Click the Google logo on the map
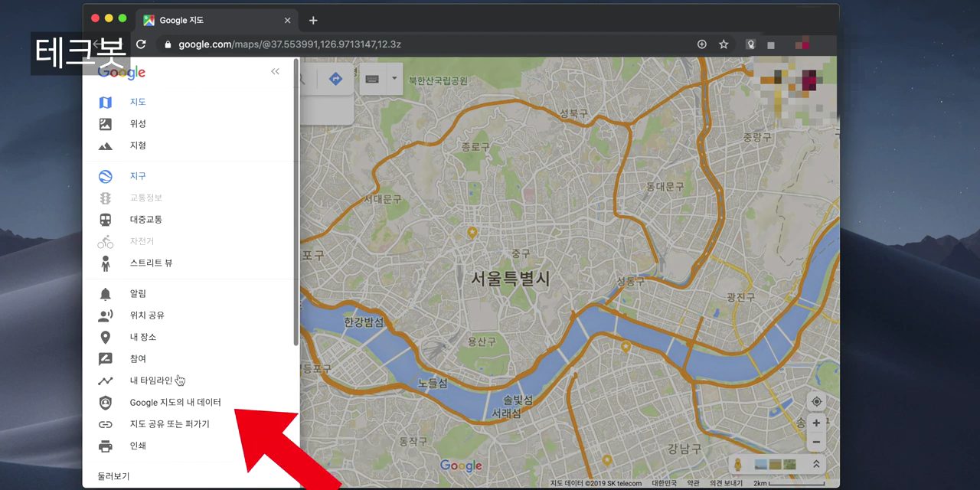 pos(461,465)
